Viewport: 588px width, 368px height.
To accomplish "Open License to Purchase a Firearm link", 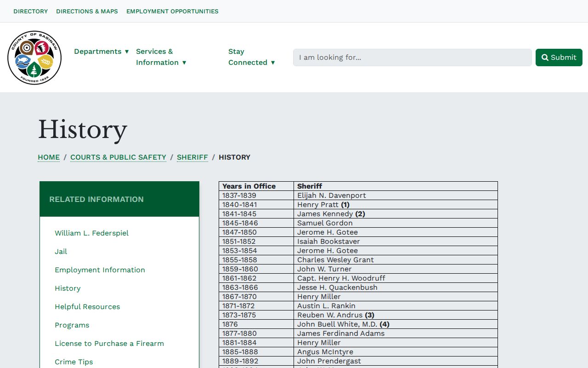I will [109, 344].
